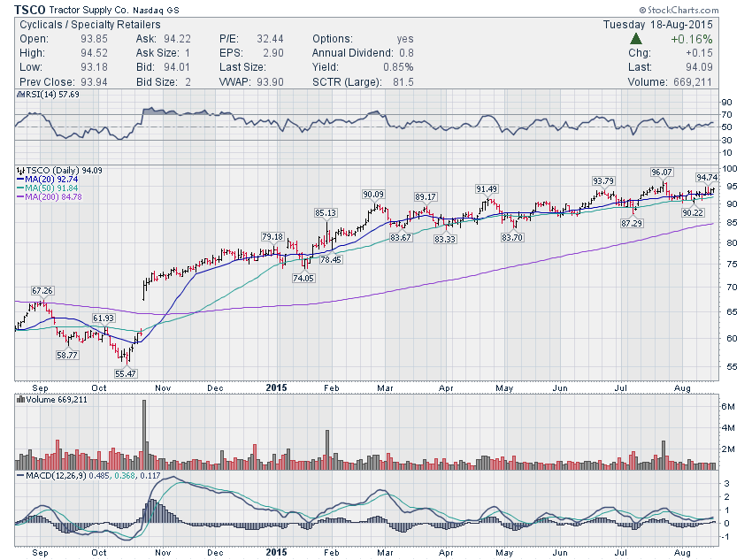Image resolution: width=752 pixels, height=560 pixels.
Task: Click the date Tuesday 18-Aug-2015
Action: coord(658,25)
